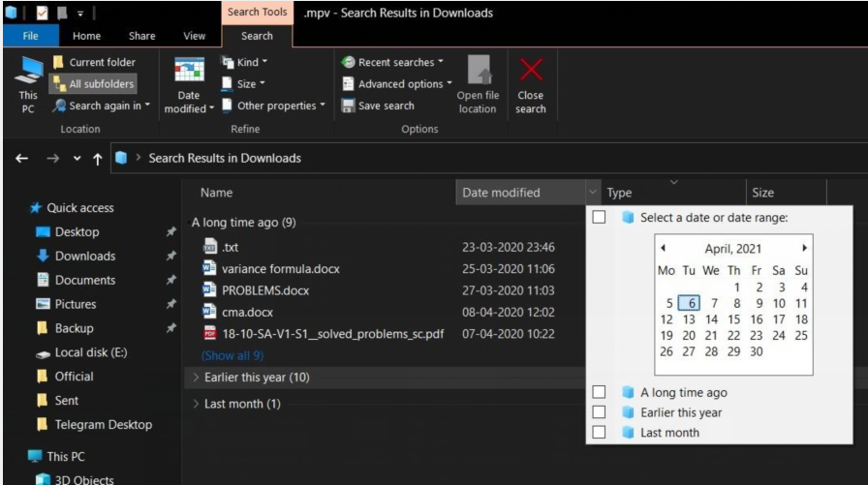Viewport: 868px width, 485px height.
Task: Open Advanced options dropdown
Action: tap(397, 84)
